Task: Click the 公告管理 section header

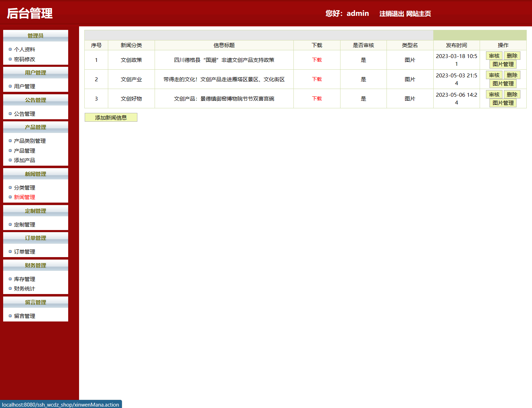Action: pyautogui.click(x=35, y=100)
